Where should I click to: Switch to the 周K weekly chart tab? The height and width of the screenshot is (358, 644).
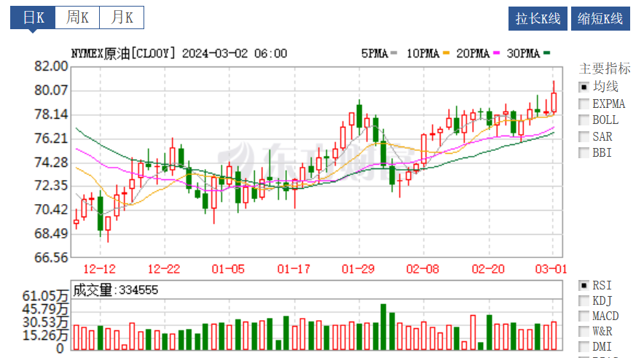point(77,17)
